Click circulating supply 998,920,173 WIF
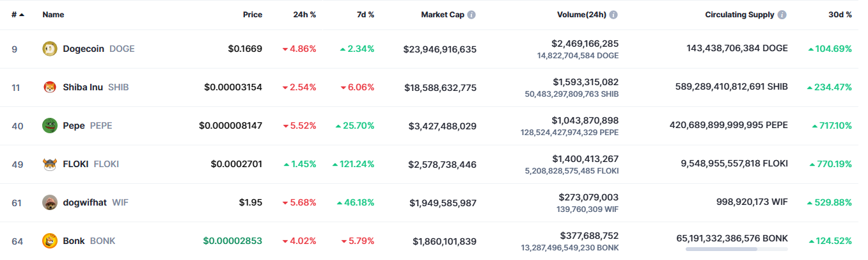 point(753,202)
